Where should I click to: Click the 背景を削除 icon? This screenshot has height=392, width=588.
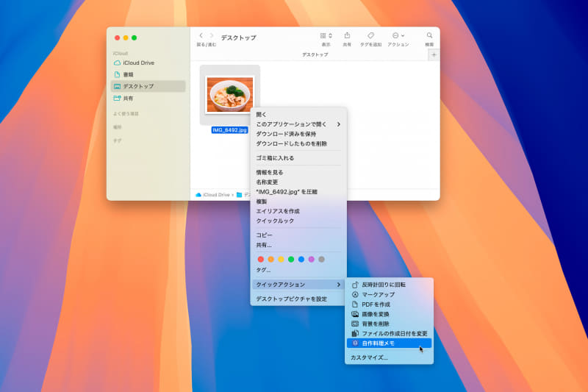355,324
